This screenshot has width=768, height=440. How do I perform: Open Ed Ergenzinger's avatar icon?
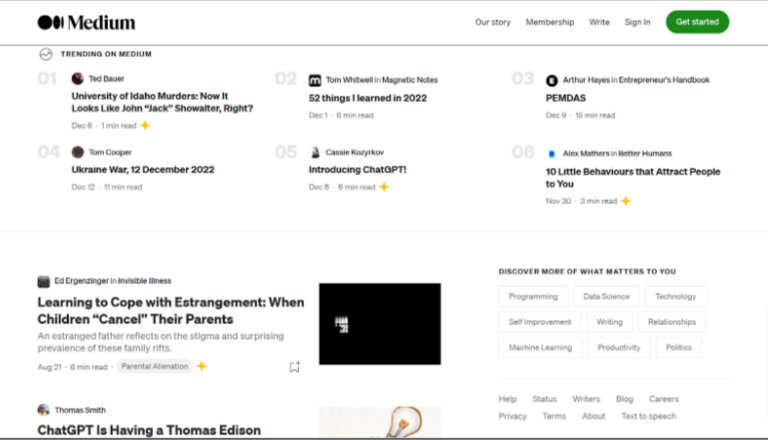44,281
